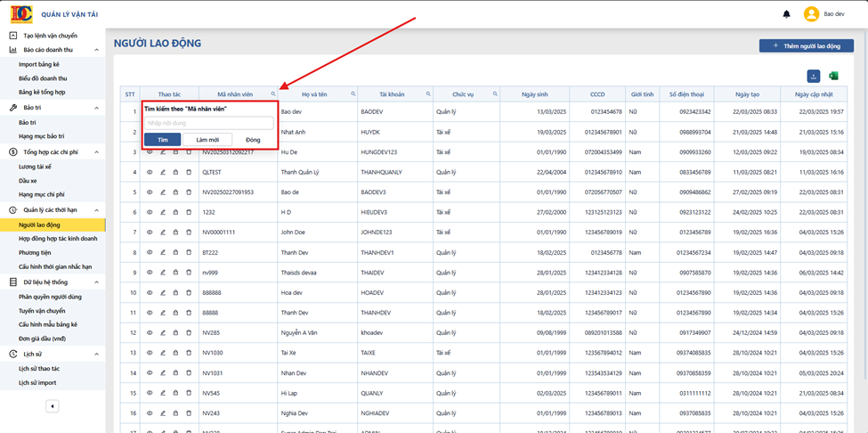Viewport: 868px width, 433px height.
Task: Click Đóng to close search popup
Action: click(x=253, y=140)
